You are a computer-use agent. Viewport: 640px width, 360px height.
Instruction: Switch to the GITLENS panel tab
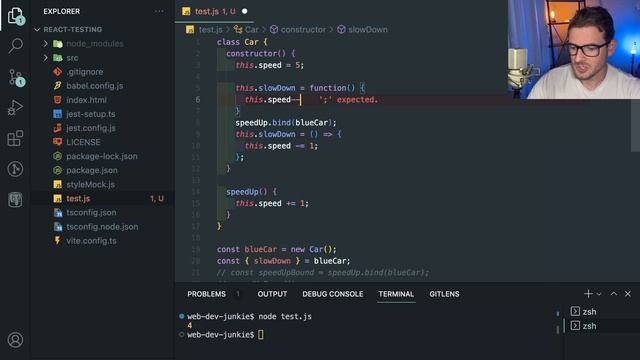click(444, 294)
